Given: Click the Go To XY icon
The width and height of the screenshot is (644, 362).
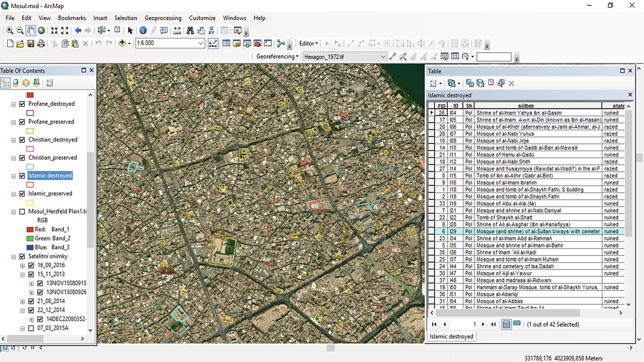Looking at the screenshot, I should pyautogui.click(x=212, y=31).
